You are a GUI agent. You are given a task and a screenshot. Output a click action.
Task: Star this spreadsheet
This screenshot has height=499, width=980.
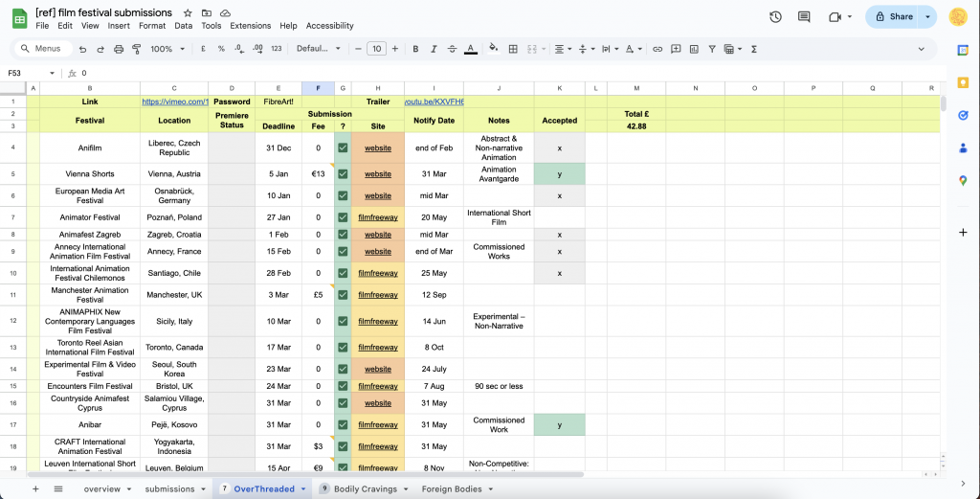pos(188,13)
